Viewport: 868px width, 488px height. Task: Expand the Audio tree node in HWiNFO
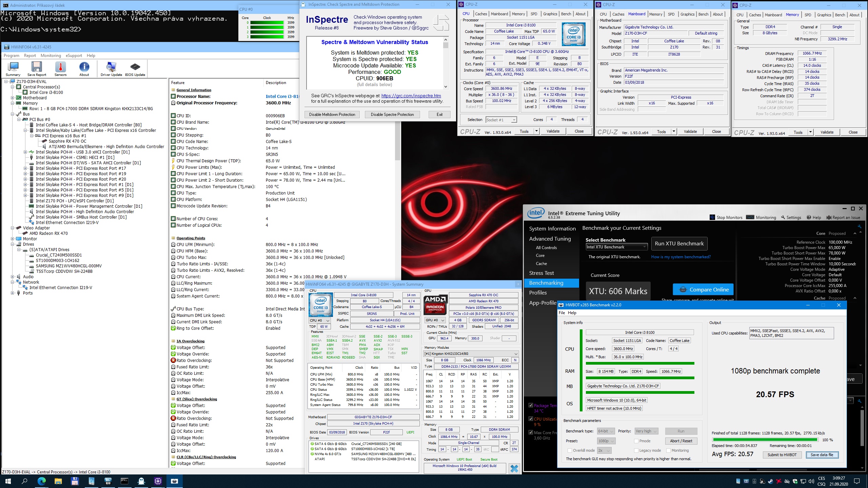tap(13, 277)
